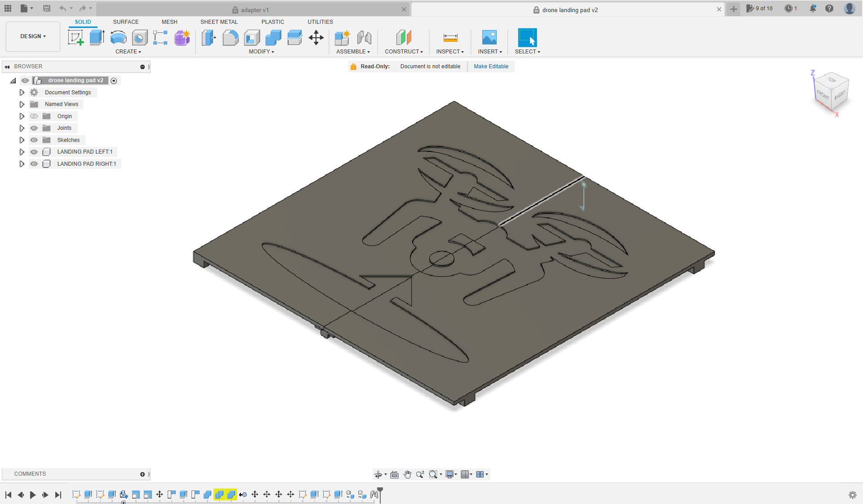863x504 pixels.
Task: Click the Pan hand tool
Action: click(x=407, y=474)
